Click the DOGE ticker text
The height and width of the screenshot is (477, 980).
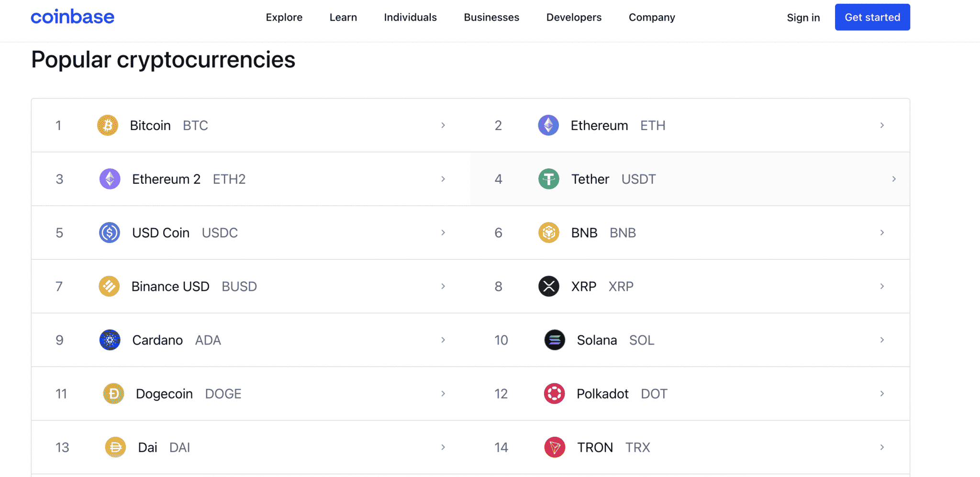coord(223,394)
